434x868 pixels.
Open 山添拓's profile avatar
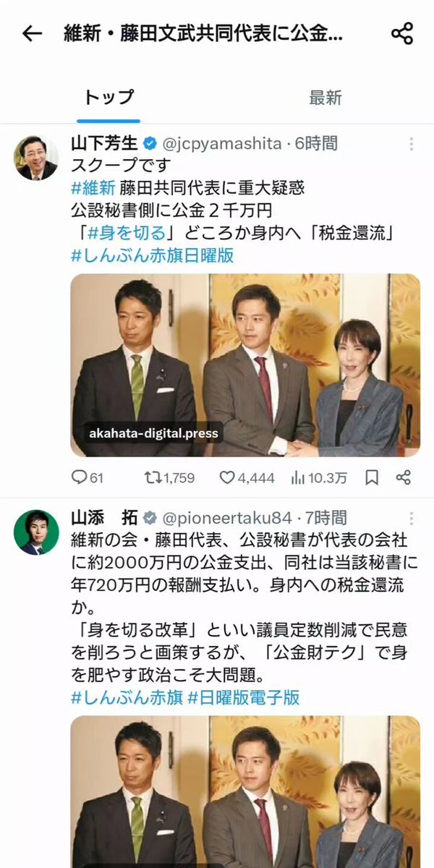(x=36, y=532)
